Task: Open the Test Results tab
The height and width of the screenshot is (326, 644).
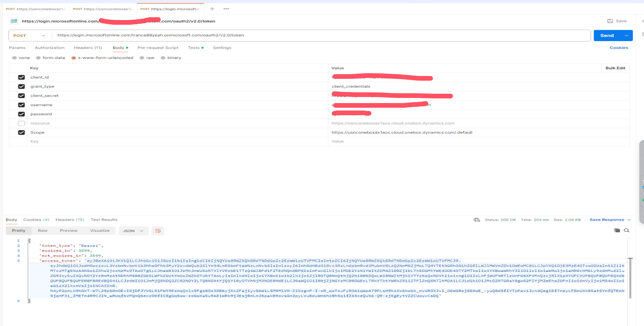Action: coord(104,220)
